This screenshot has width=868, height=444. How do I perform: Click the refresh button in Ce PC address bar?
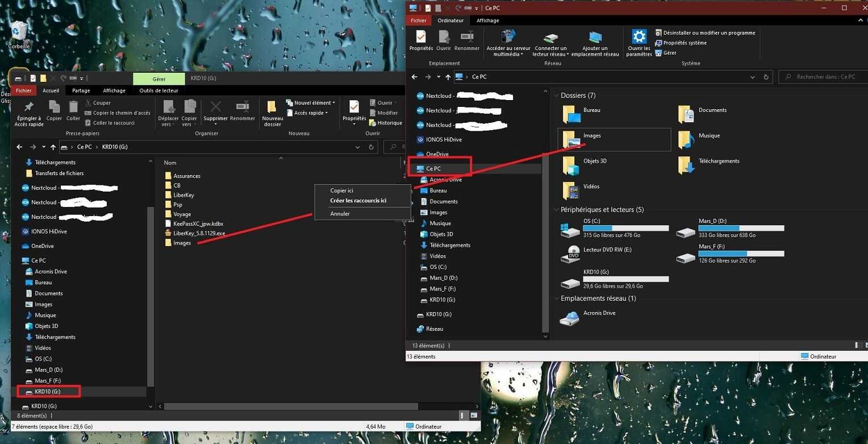tap(766, 77)
